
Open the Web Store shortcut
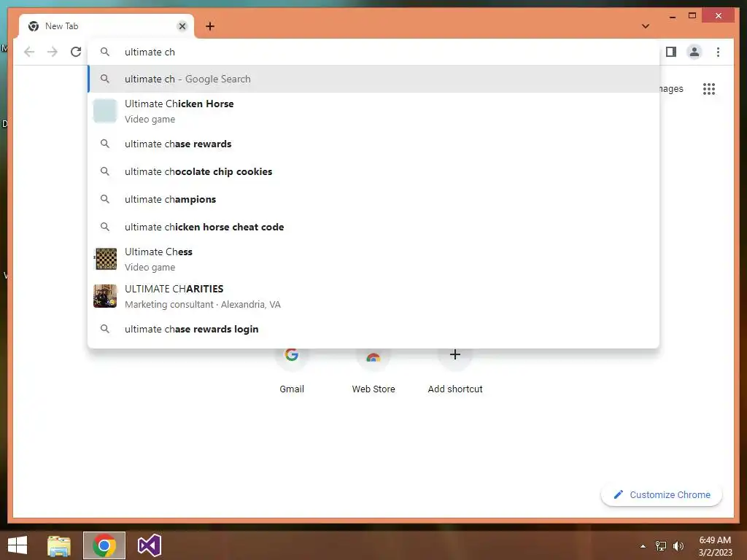pyautogui.click(x=373, y=371)
